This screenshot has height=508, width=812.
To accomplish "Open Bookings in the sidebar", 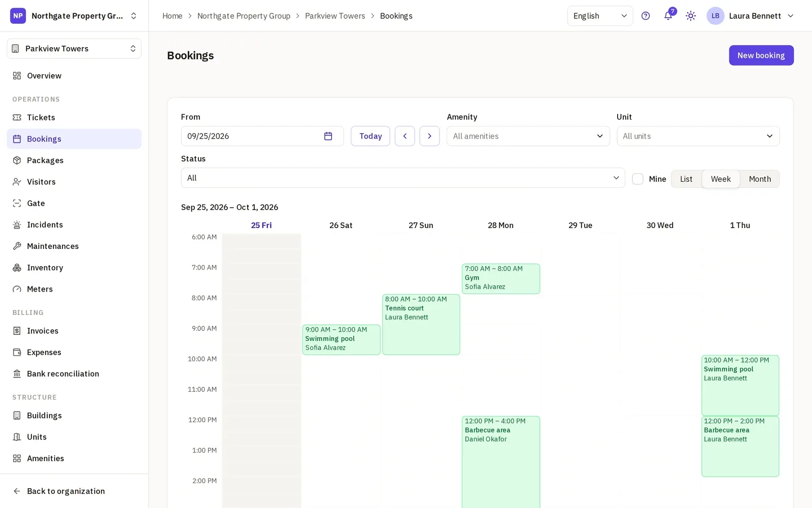I will tap(74, 139).
